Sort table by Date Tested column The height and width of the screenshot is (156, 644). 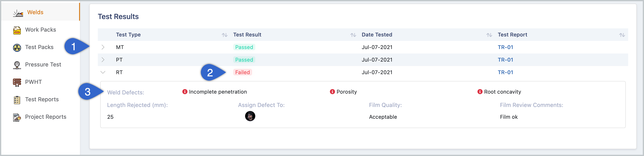click(x=489, y=35)
